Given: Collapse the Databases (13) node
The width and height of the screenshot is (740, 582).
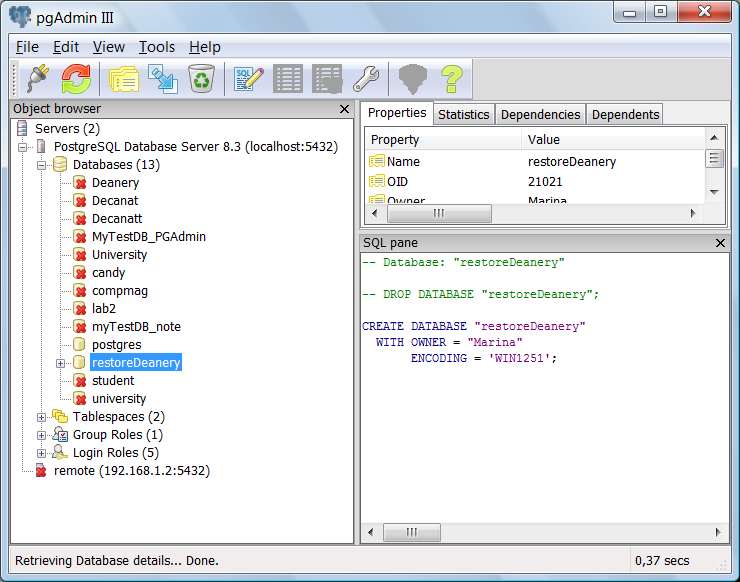Looking at the screenshot, I should coord(41,165).
